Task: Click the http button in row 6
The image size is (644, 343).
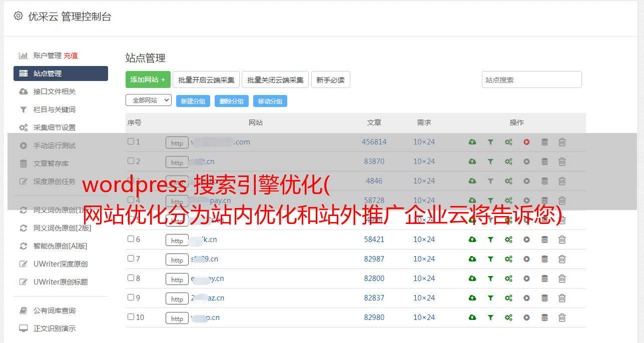Action: pyautogui.click(x=177, y=240)
